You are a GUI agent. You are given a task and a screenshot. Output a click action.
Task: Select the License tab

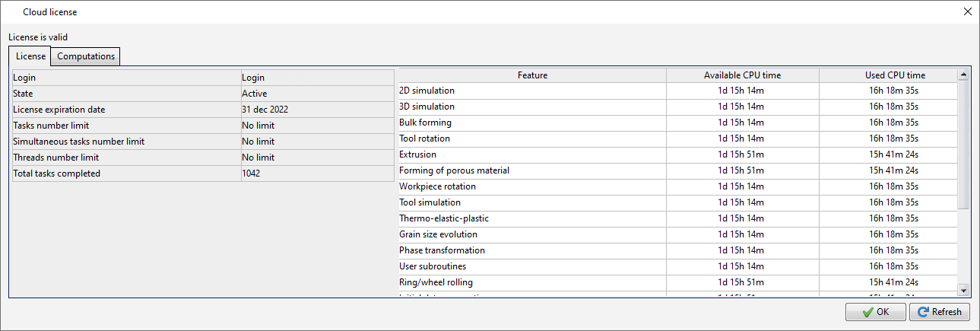(30, 56)
